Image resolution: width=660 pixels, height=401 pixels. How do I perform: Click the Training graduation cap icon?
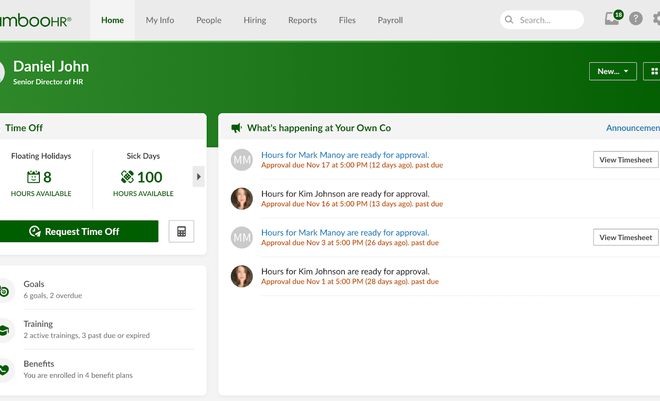pyautogui.click(x=4, y=330)
